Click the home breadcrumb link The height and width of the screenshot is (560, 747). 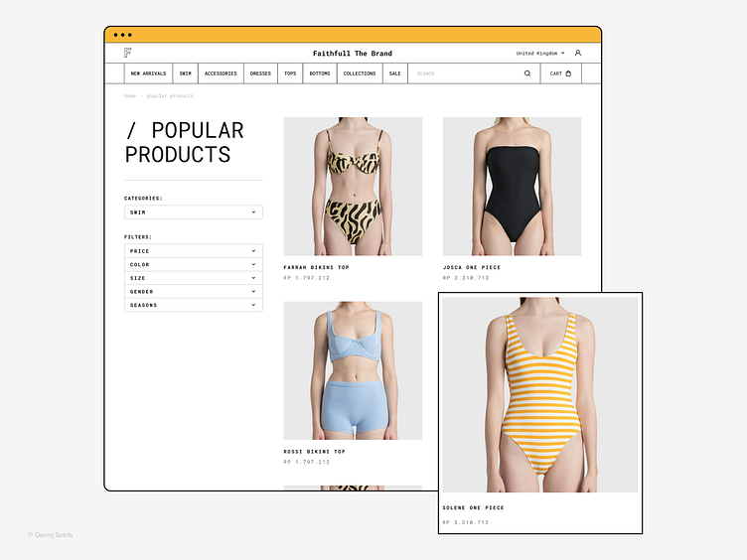tap(130, 95)
